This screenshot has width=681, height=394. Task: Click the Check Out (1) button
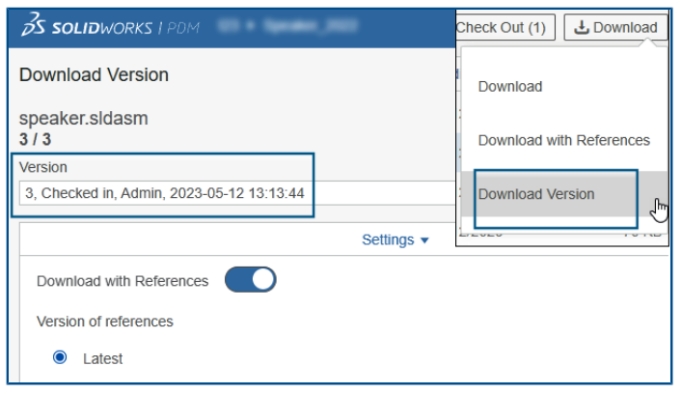[505, 27]
